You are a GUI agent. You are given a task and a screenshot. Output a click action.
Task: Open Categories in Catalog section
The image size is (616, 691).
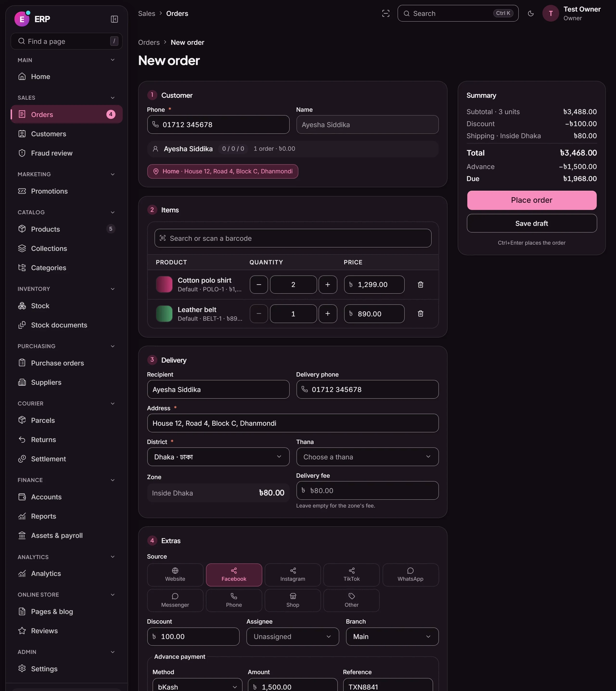point(67,267)
